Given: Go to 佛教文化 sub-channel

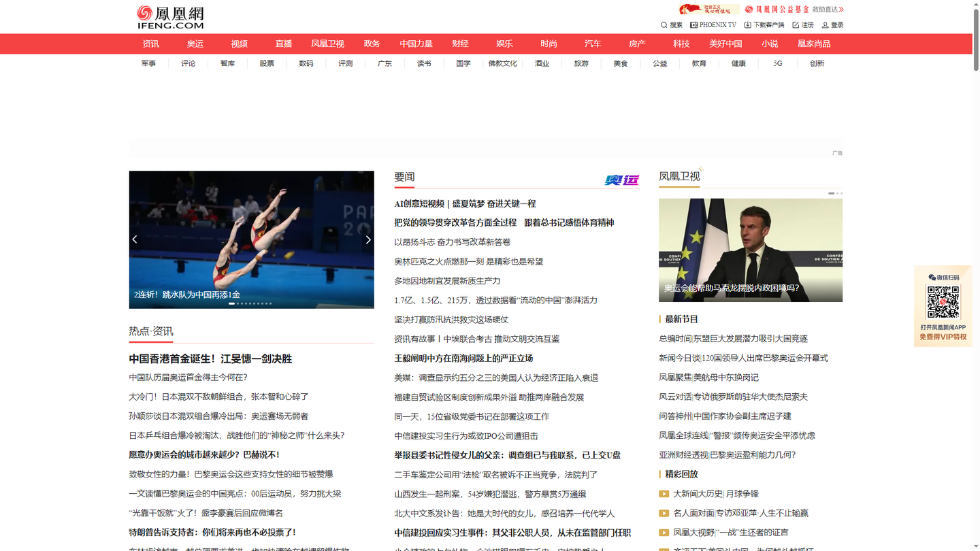Looking at the screenshot, I should coord(503,63).
